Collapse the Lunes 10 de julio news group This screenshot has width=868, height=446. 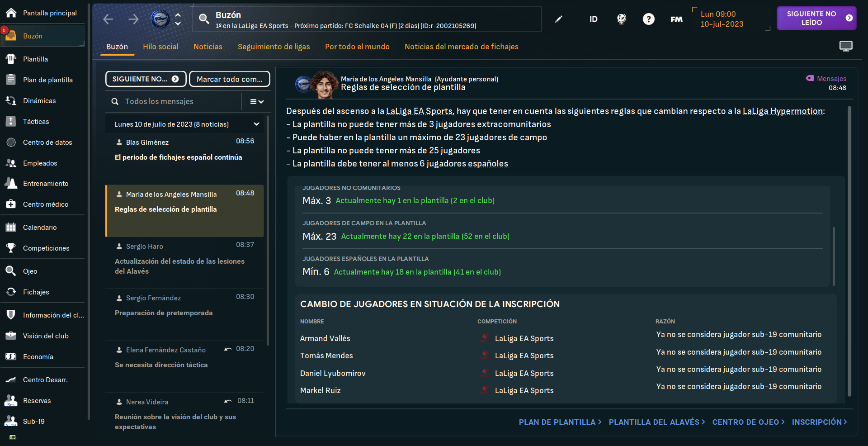256,124
